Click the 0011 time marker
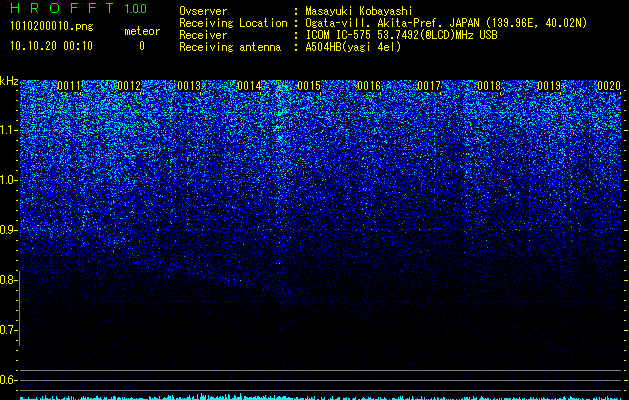Viewport: 629px width, 400px height. point(69,86)
